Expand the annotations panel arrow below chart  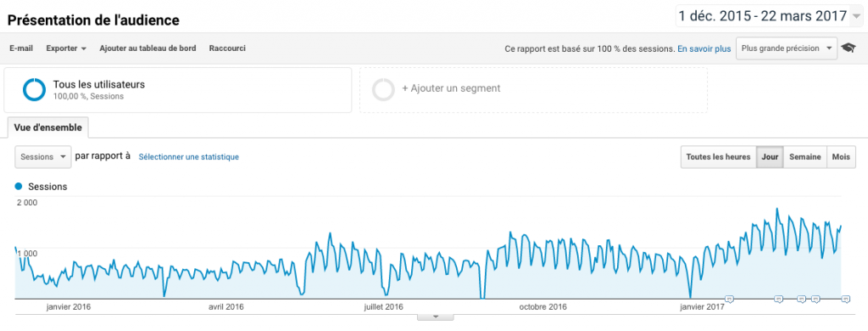click(435, 317)
